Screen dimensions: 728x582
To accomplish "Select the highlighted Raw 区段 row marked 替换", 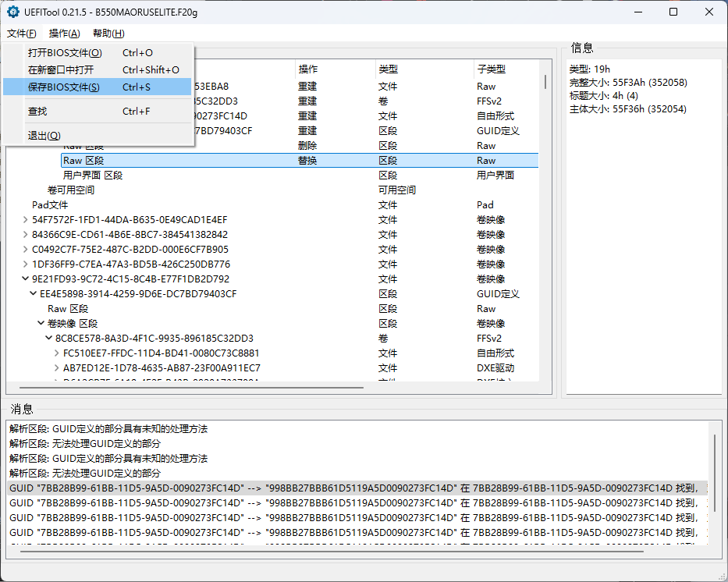I will [83, 161].
